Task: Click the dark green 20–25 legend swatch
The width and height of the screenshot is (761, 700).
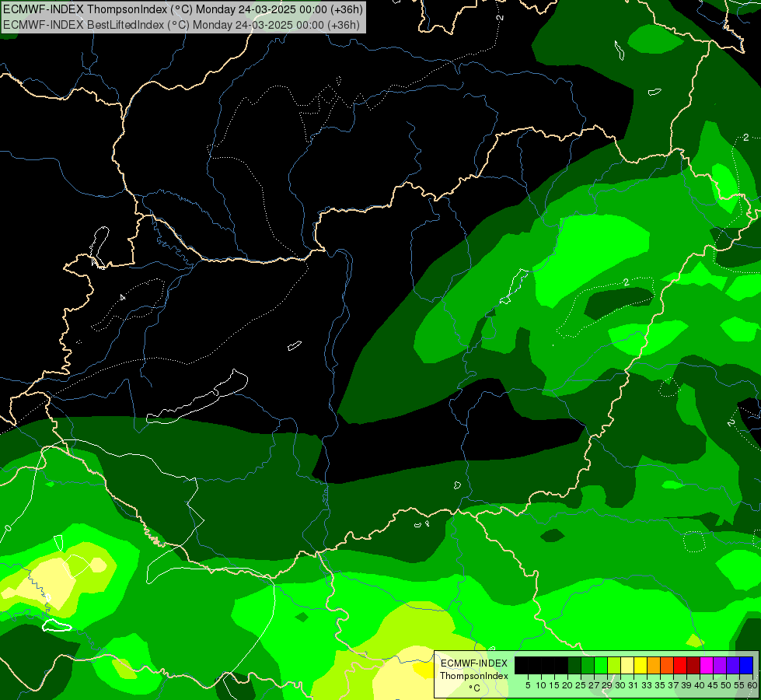Action: point(574,665)
